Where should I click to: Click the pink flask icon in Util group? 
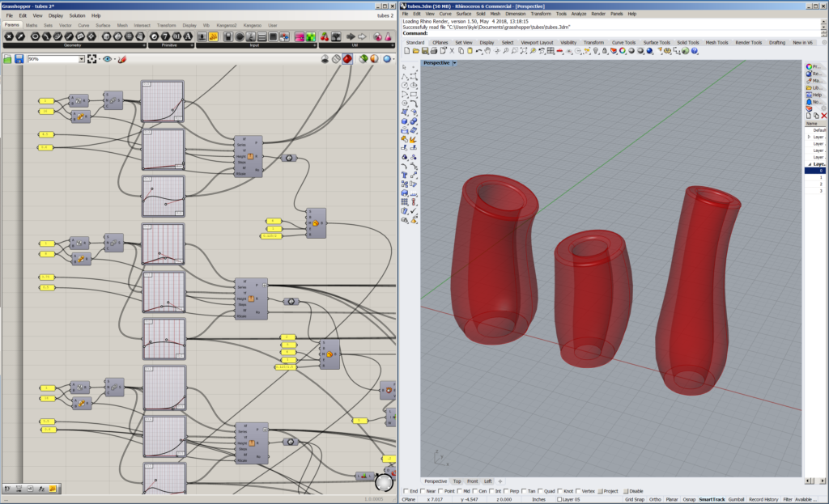coord(388,36)
